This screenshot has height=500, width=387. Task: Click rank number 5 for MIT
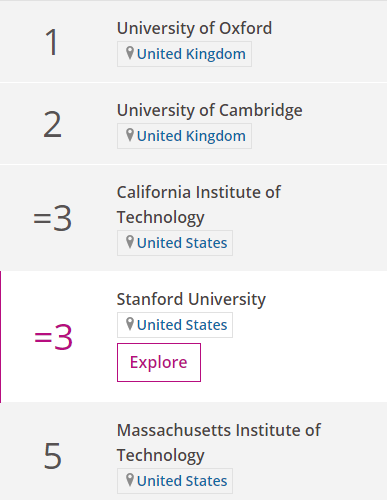pyautogui.click(x=53, y=455)
